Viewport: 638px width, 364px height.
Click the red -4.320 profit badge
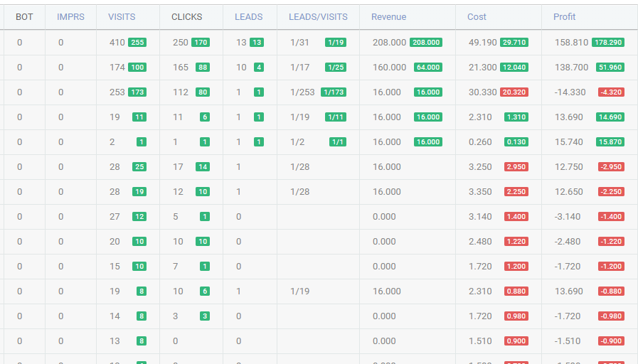[610, 92]
